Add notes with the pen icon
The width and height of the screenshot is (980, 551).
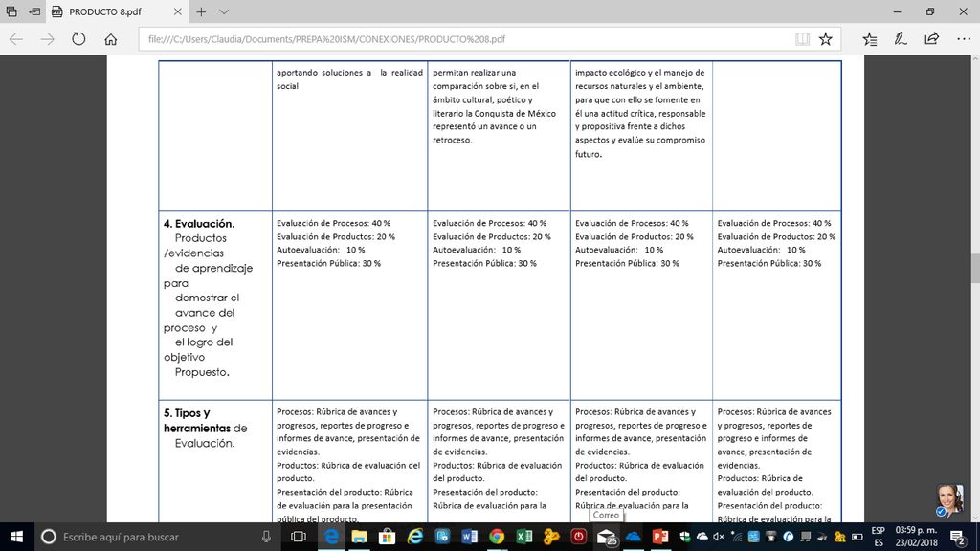tap(900, 38)
